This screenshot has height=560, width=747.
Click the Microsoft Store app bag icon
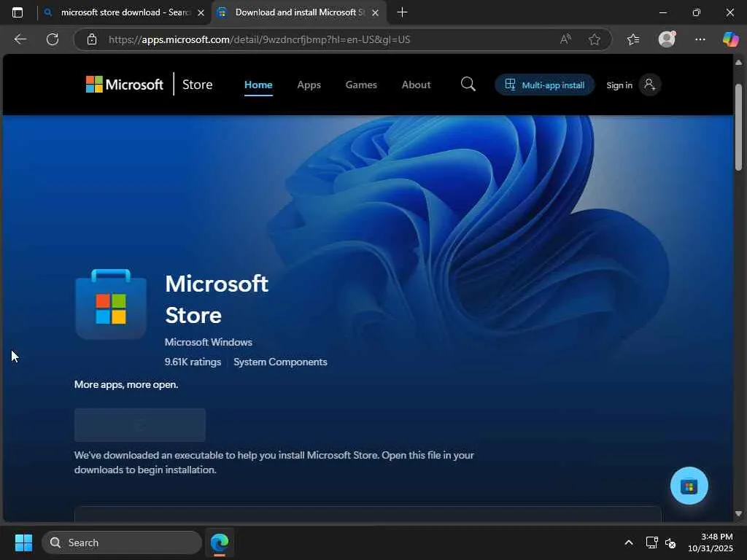point(111,304)
